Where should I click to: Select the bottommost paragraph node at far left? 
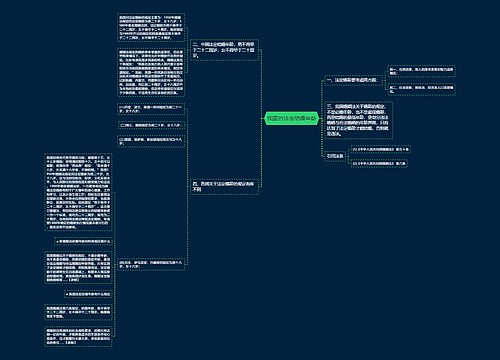(x=78, y=337)
